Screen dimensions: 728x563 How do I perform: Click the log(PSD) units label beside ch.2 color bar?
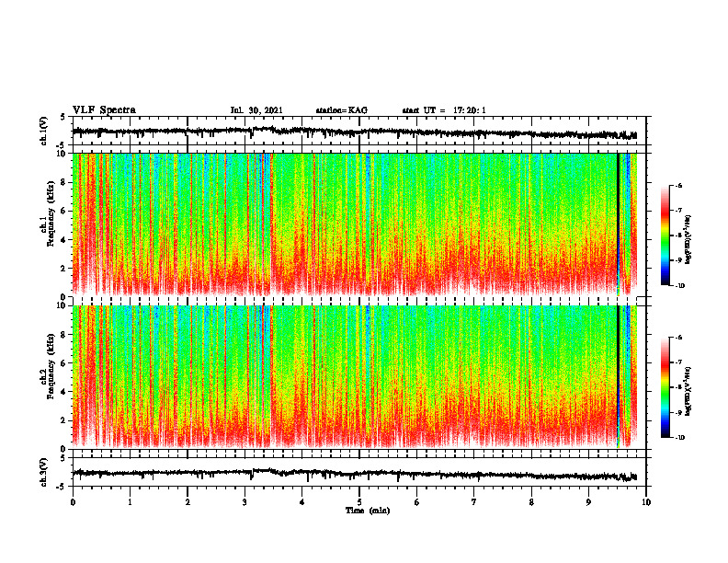tap(688, 391)
